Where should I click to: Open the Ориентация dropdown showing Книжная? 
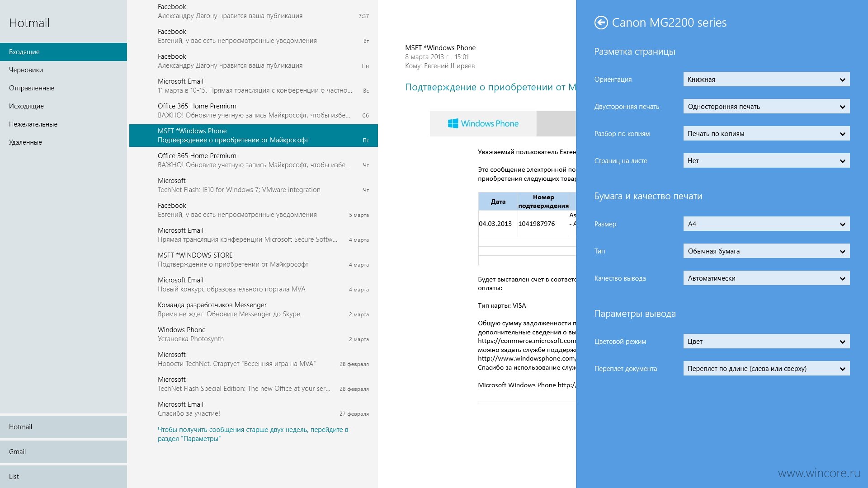(x=766, y=80)
